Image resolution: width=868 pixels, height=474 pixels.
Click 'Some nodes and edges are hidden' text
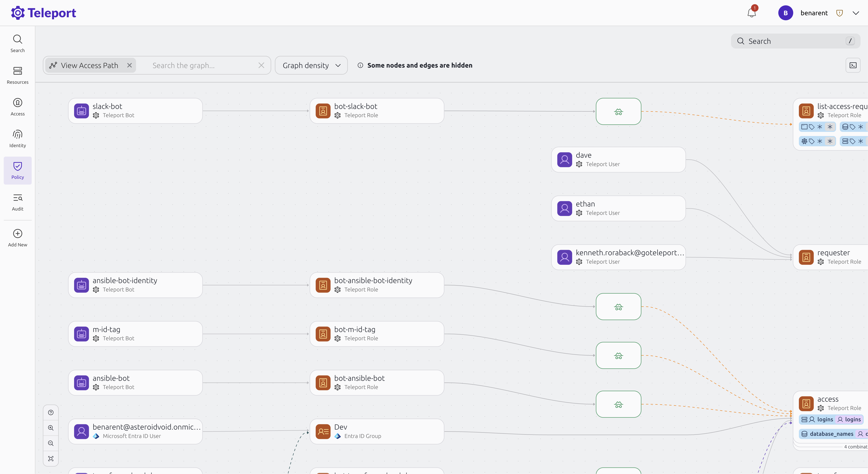[419, 65]
